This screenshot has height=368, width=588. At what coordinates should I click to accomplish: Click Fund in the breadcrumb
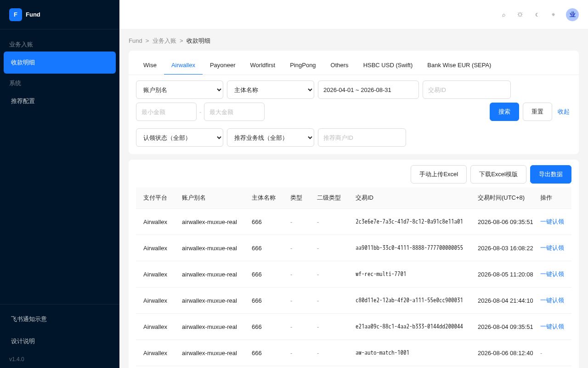click(136, 41)
